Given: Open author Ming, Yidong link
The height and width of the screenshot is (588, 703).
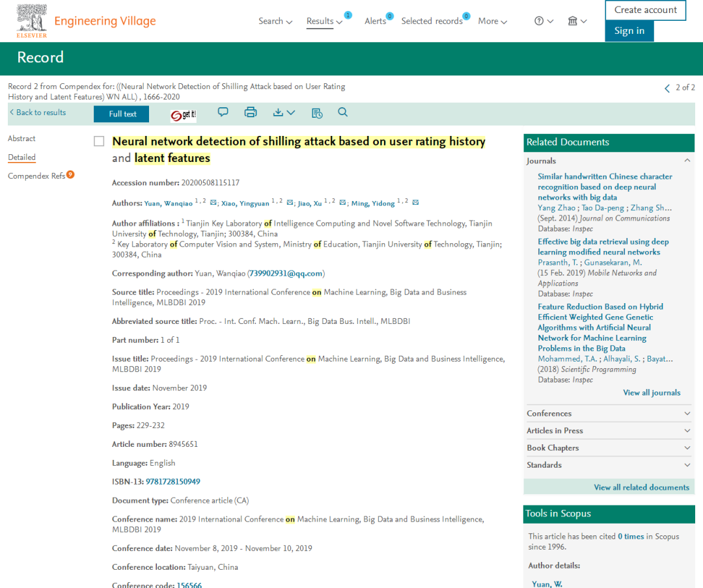Looking at the screenshot, I should pyautogui.click(x=373, y=204).
